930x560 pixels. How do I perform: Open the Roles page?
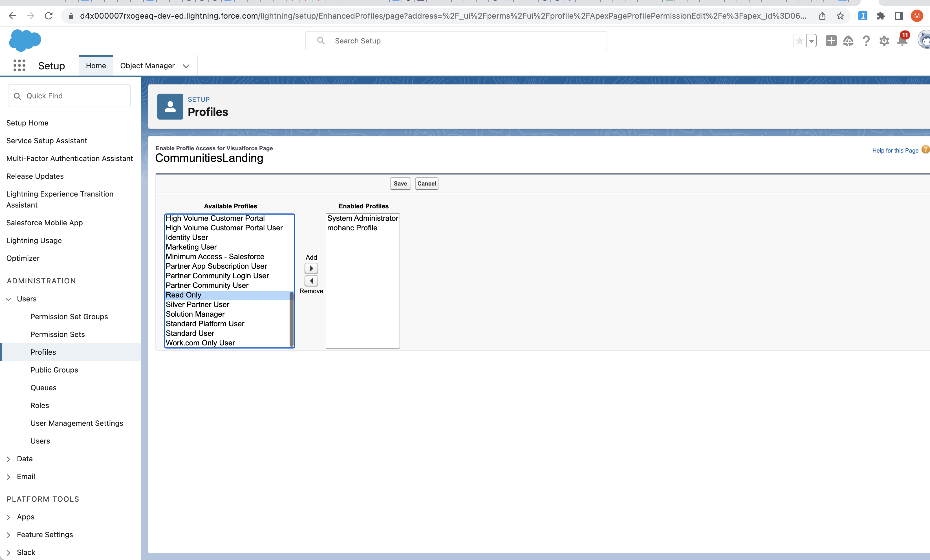(39, 405)
